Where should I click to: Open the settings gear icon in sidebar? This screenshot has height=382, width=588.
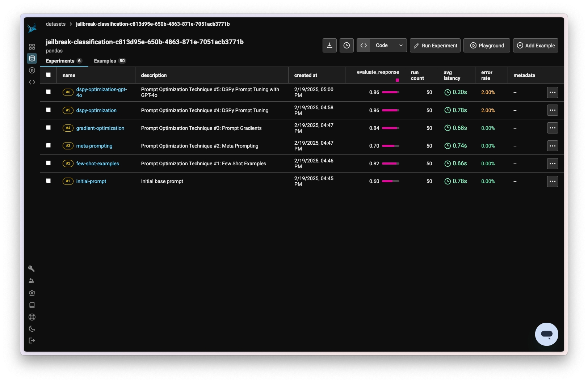coord(32,293)
